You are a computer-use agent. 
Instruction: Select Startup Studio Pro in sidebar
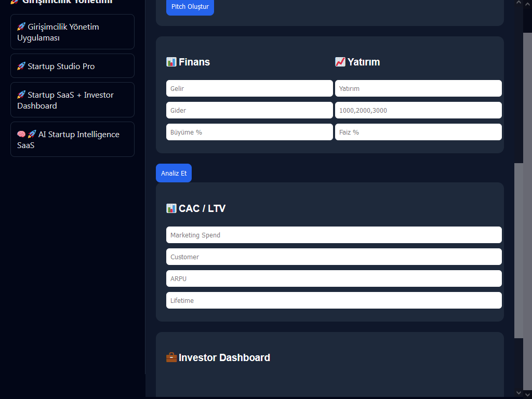tap(72, 66)
